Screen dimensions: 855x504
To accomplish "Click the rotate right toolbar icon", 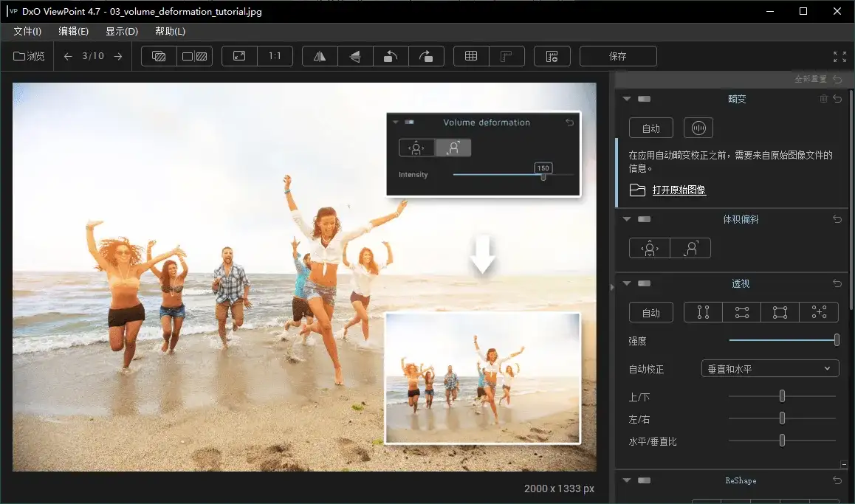I will [427, 56].
